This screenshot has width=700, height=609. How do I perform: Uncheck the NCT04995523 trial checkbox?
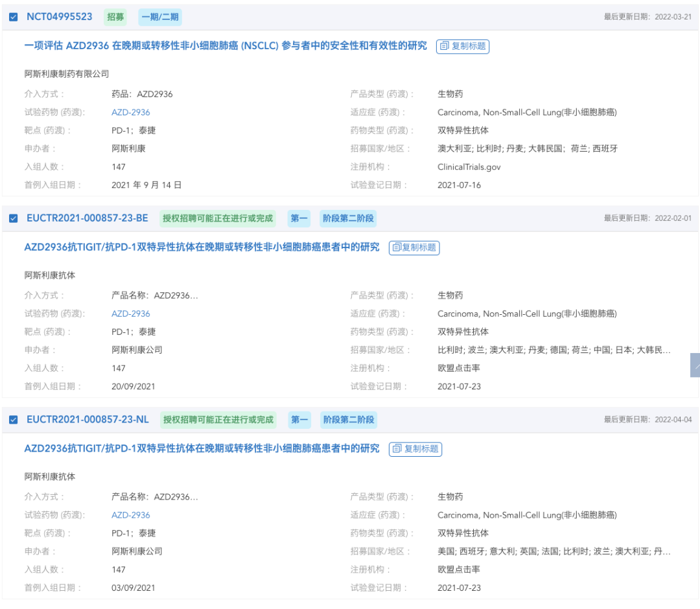click(14, 17)
